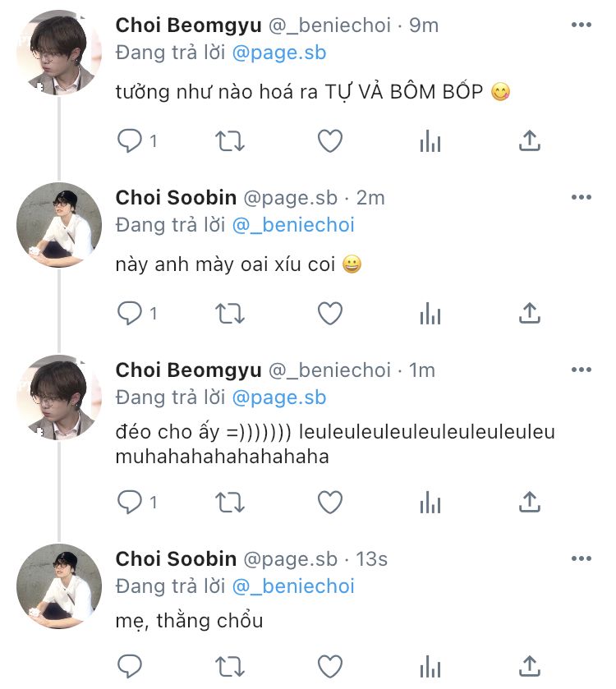Open Choi Soobin's avatar on 2m tweet
This screenshot has width=616, height=689.
(59, 225)
